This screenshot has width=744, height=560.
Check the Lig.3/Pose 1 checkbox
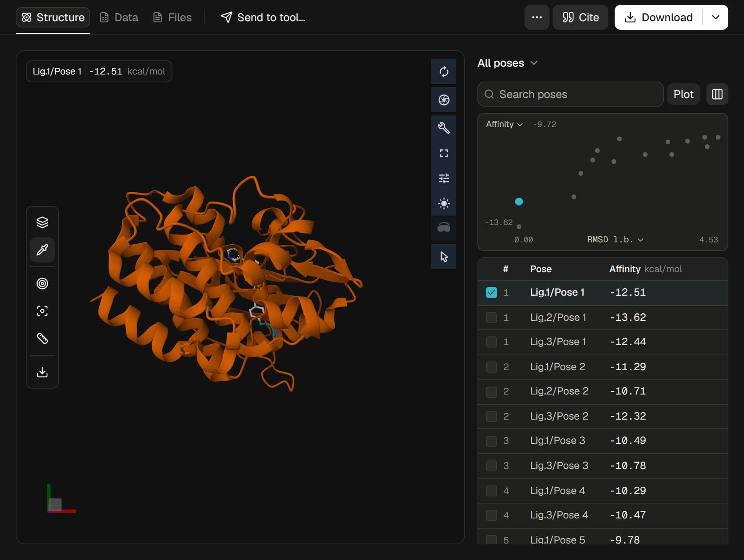click(492, 342)
